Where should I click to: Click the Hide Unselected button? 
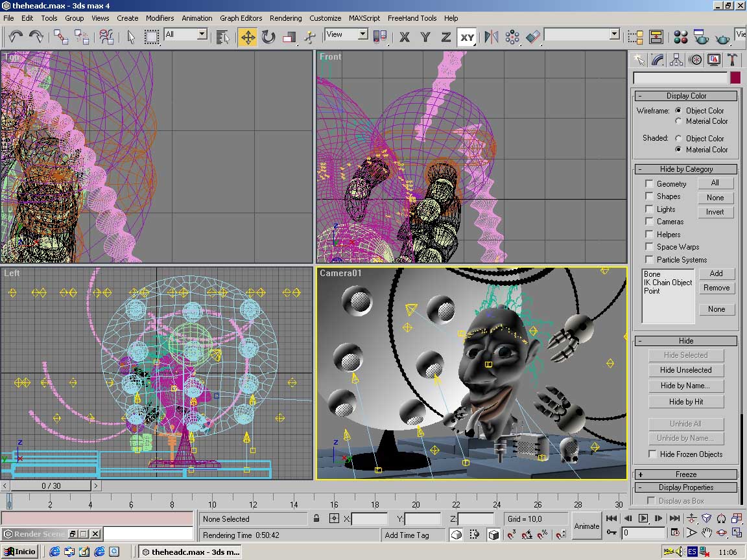coord(685,370)
